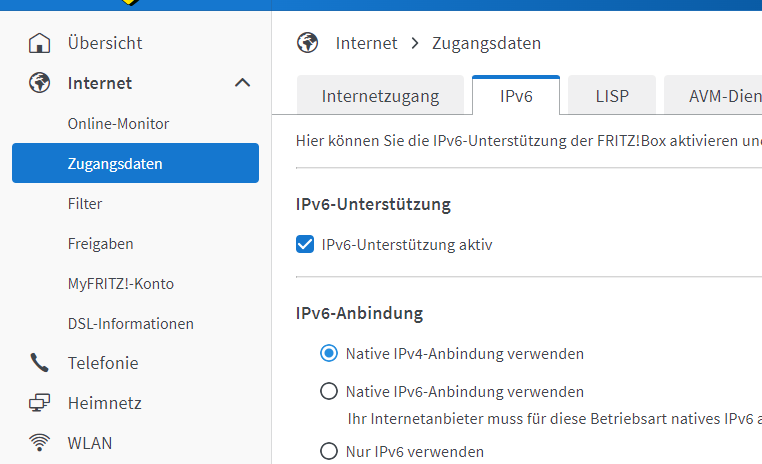The image size is (762, 464).
Task: Collapse the Internet menu using the chevron
Action: [242, 83]
